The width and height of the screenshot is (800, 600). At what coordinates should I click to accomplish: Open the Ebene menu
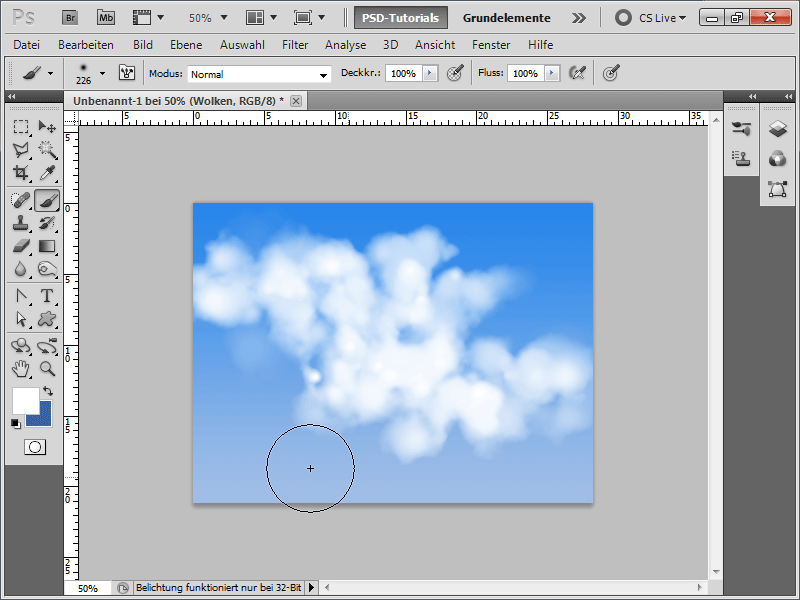pyautogui.click(x=186, y=45)
